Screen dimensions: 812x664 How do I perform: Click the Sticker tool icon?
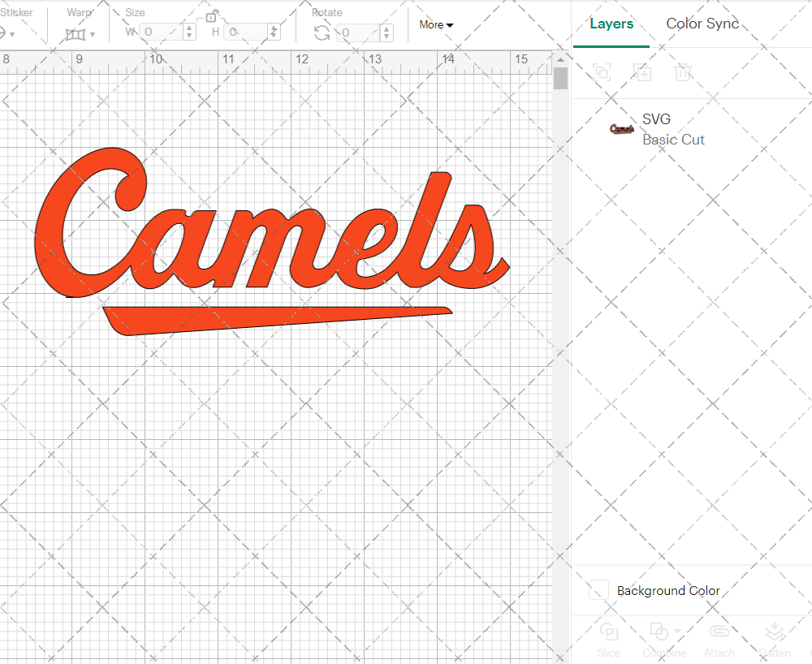4,32
